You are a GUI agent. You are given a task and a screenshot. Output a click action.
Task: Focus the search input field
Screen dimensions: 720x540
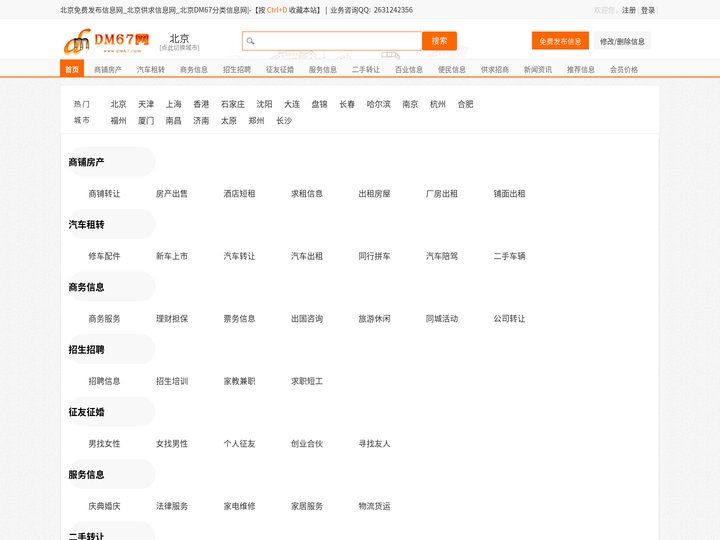(x=332, y=41)
